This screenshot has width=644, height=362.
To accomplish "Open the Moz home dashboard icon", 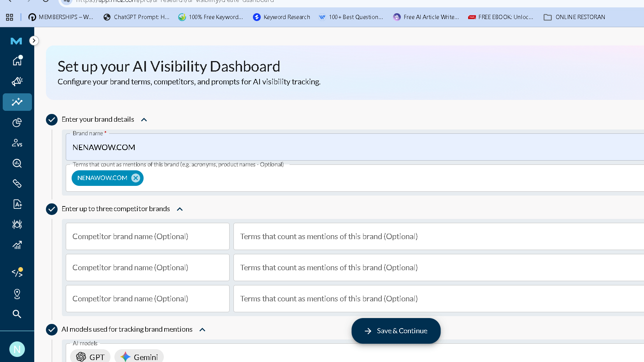I will point(17,61).
